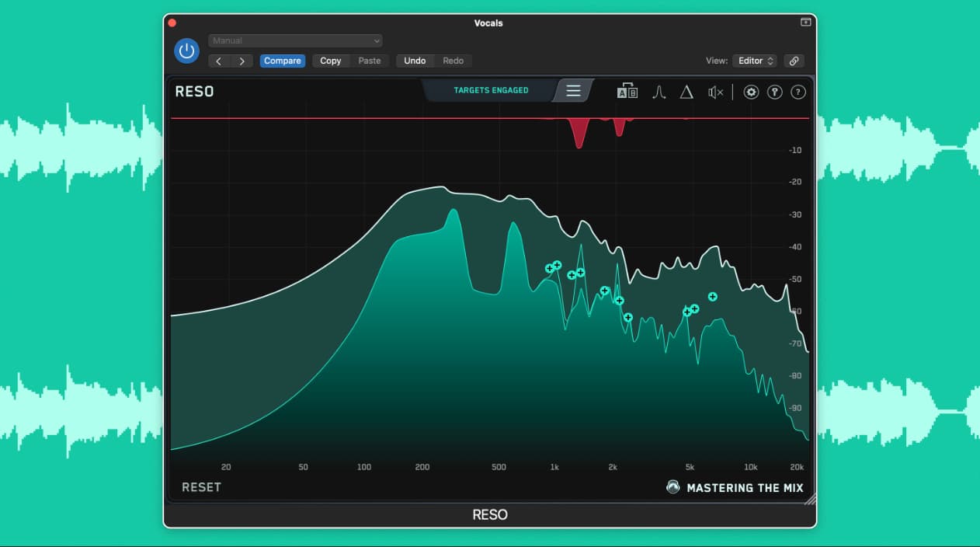Click the Paste button
Viewport: 980px width, 547px height.
370,61
